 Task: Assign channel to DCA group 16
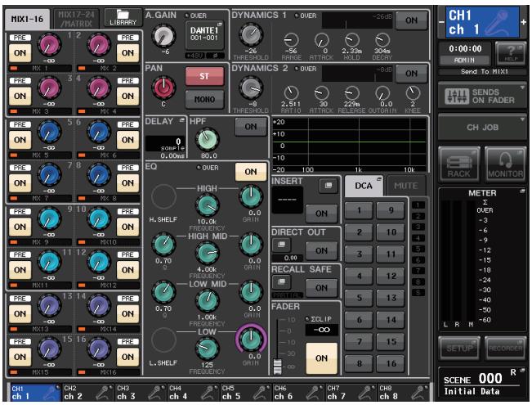tap(391, 363)
